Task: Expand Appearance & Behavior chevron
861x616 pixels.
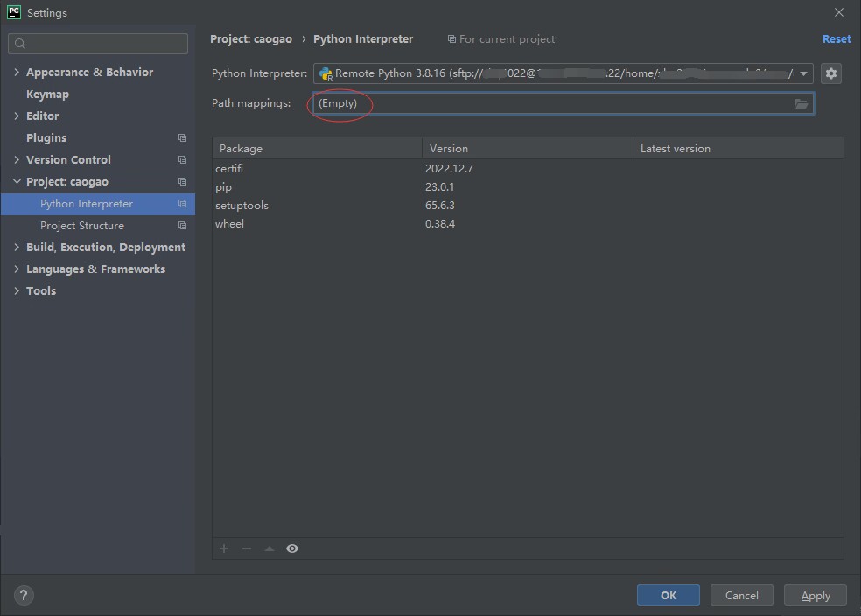Action: tap(17, 72)
